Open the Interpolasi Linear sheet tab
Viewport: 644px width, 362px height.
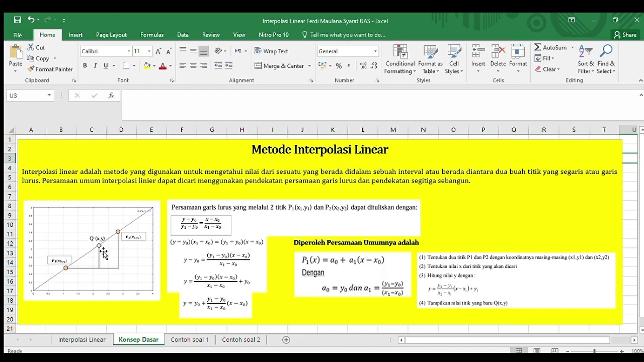[x=82, y=340]
